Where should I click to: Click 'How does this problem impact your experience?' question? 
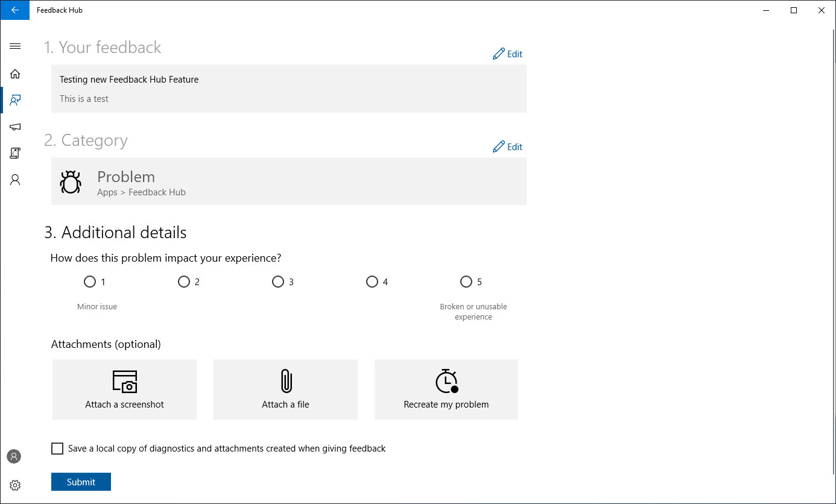point(166,258)
